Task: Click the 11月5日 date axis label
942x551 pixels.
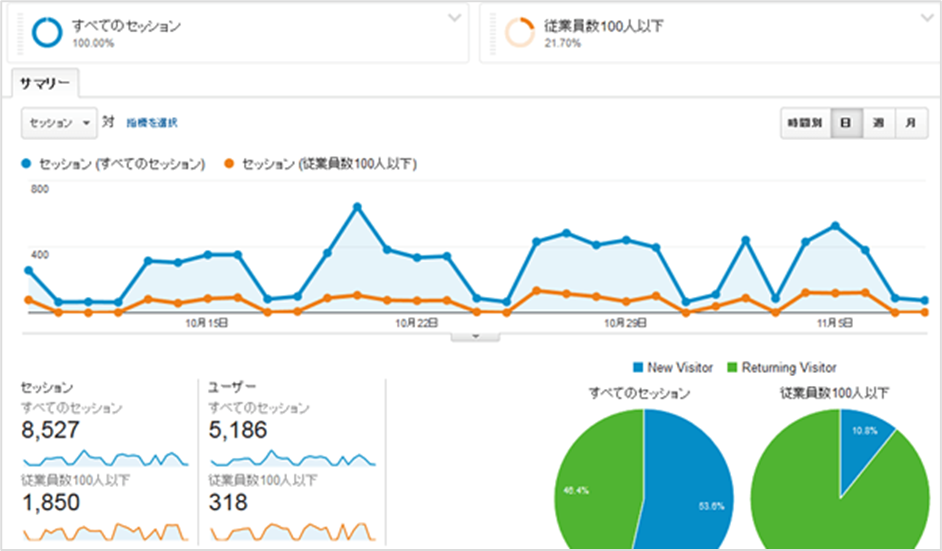Action: 834,323
